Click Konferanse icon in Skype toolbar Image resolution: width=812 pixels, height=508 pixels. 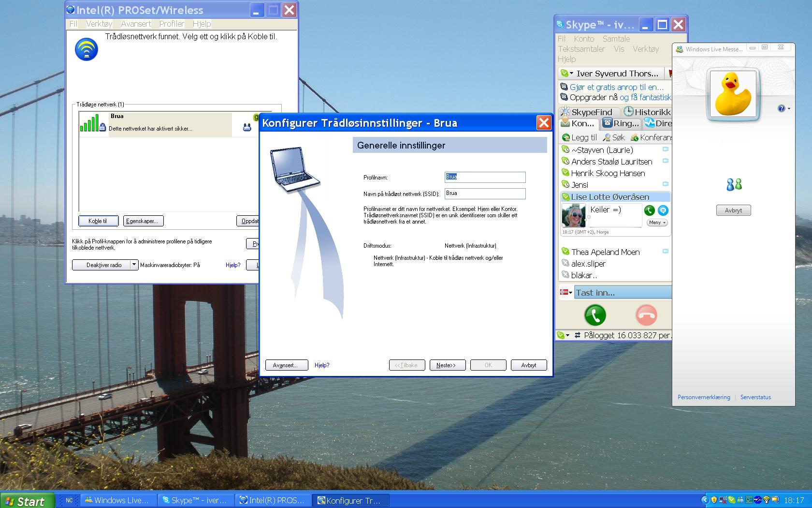634,138
